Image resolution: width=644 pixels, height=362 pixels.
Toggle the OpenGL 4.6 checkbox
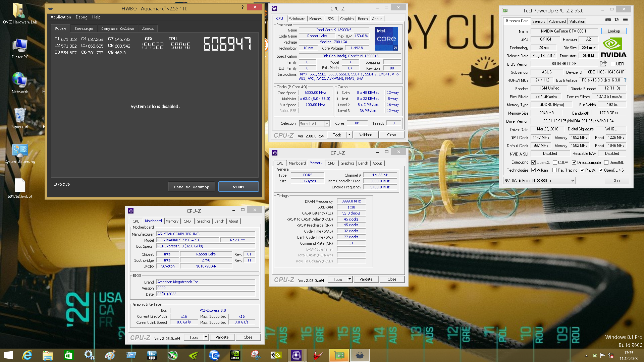coord(601,170)
